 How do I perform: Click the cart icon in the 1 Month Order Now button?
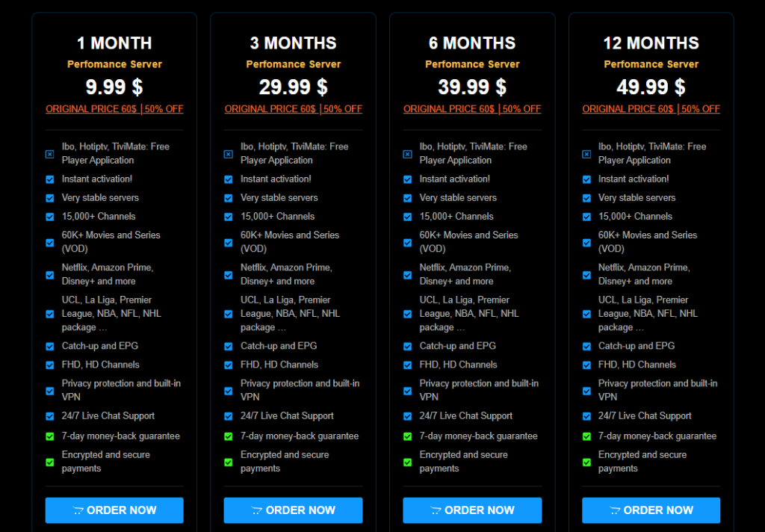78,510
